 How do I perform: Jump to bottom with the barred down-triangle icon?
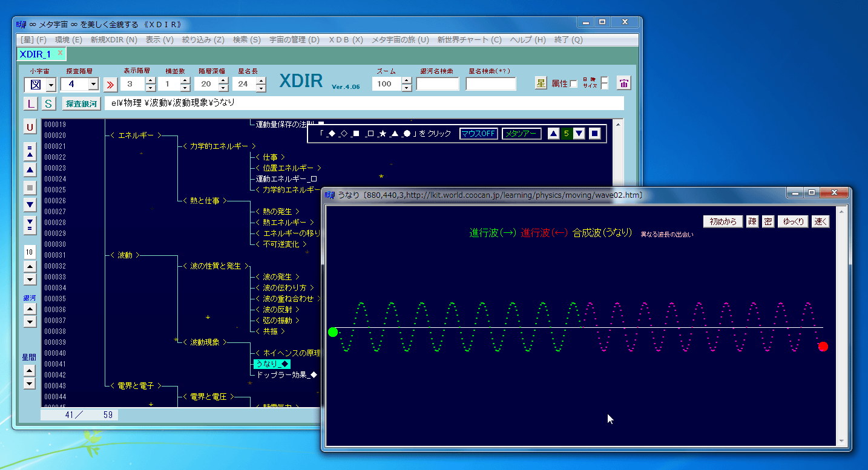[x=30, y=225]
